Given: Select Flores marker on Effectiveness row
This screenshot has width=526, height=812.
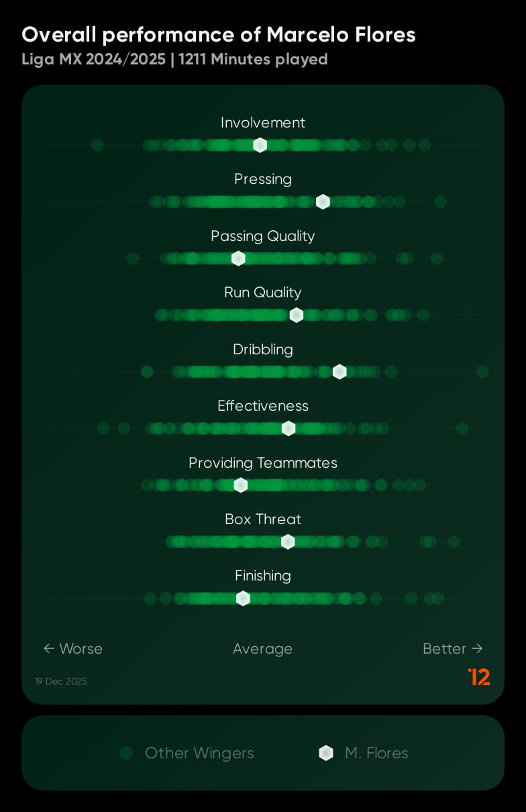Looking at the screenshot, I should pyautogui.click(x=288, y=428).
